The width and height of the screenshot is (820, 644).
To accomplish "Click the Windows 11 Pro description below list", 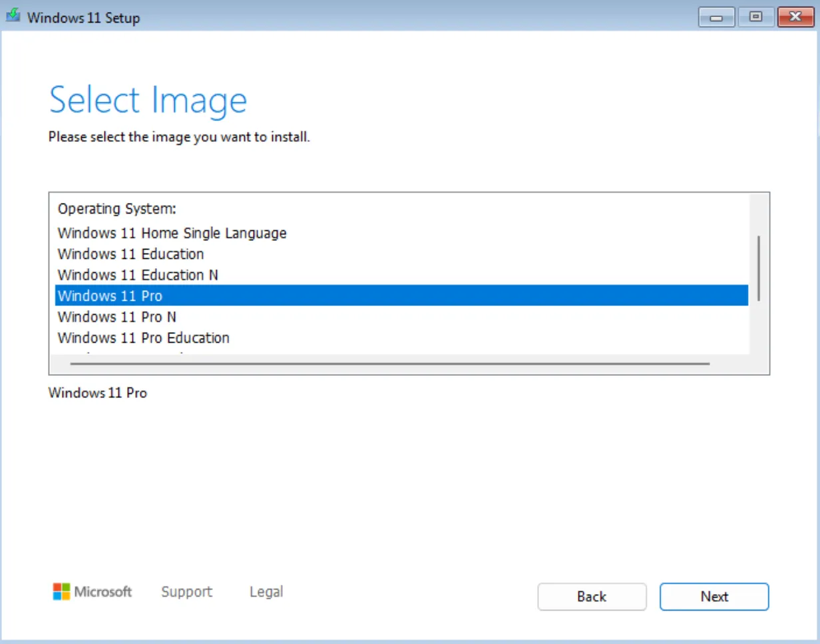I will coord(98,393).
